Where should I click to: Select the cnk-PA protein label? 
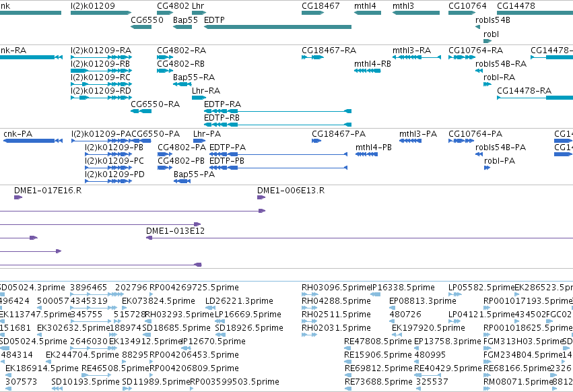click(18, 134)
